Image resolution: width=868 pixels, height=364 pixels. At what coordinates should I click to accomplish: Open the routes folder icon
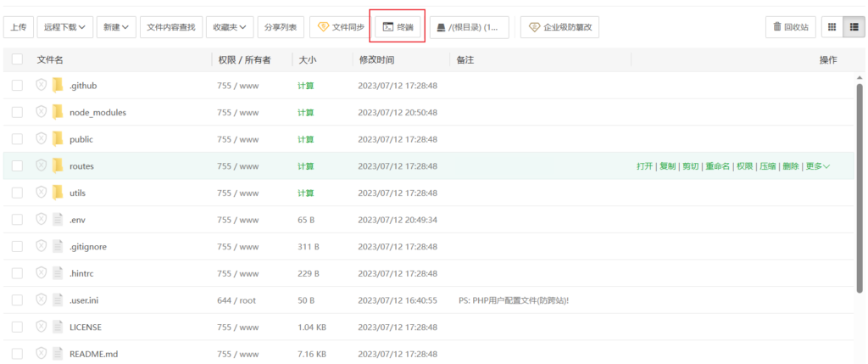(x=58, y=165)
